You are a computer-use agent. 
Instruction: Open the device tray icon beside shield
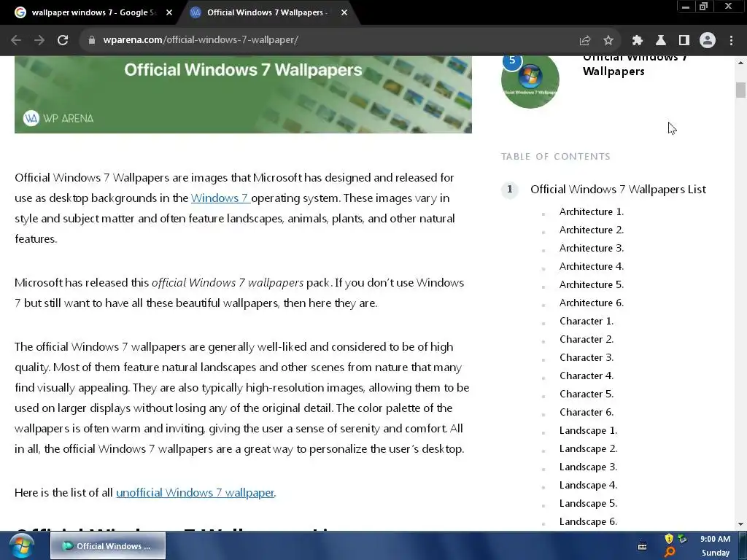click(x=683, y=539)
